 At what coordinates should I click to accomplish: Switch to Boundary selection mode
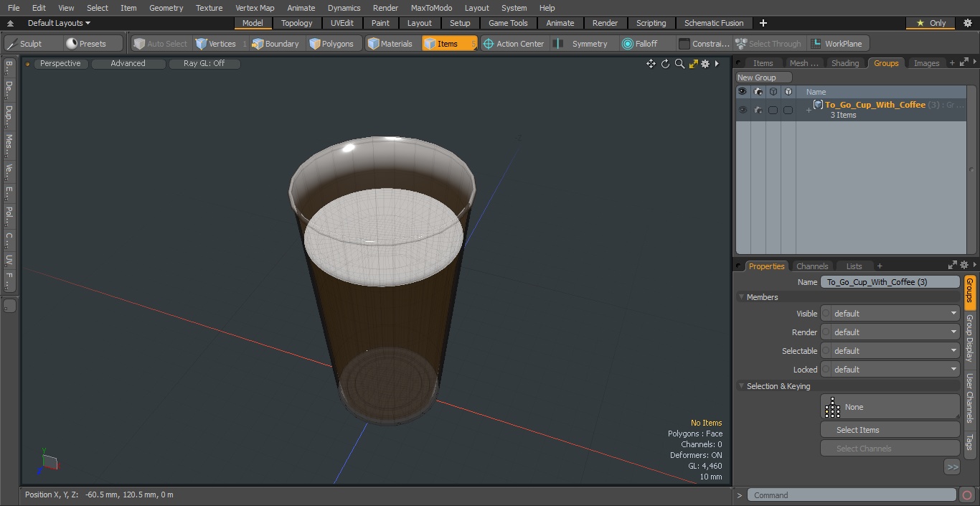pos(277,44)
